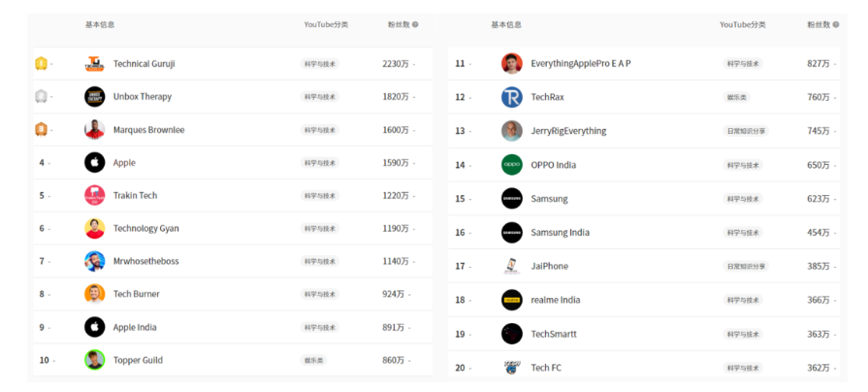
Task: Click help icon beside right 粉丝数 header
Action: (x=836, y=25)
